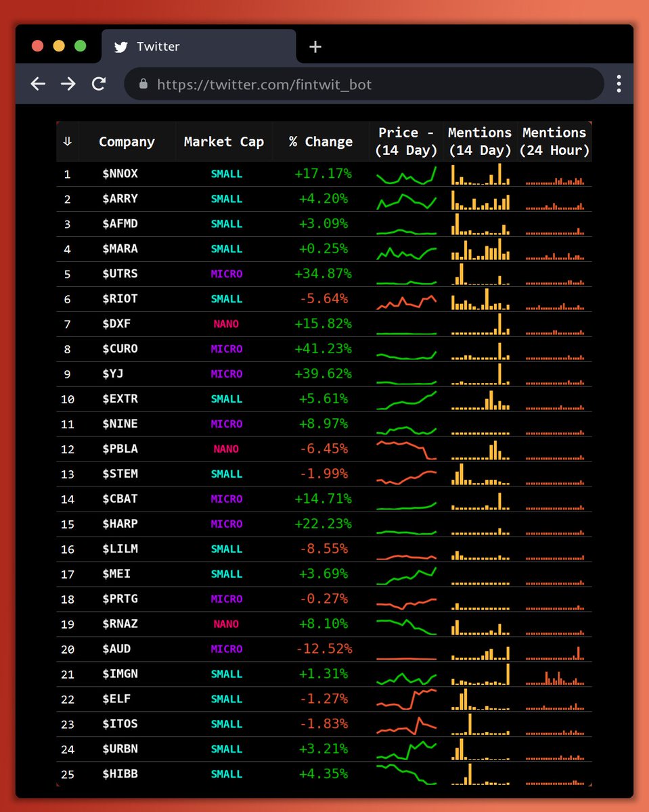The image size is (649, 812).
Task: Click the Mentions (24 Hour) header
Action: pyautogui.click(x=554, y=141)
